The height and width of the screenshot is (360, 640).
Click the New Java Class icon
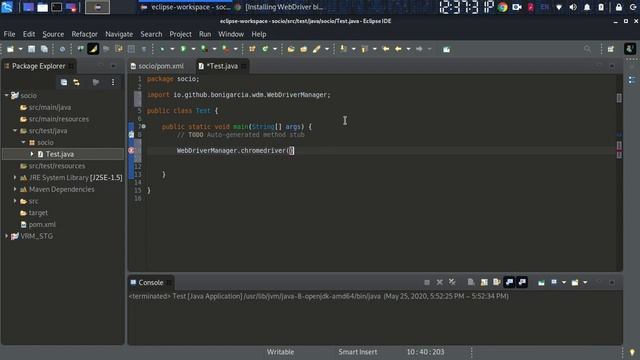pyautogui.click(x=265, y=49)
